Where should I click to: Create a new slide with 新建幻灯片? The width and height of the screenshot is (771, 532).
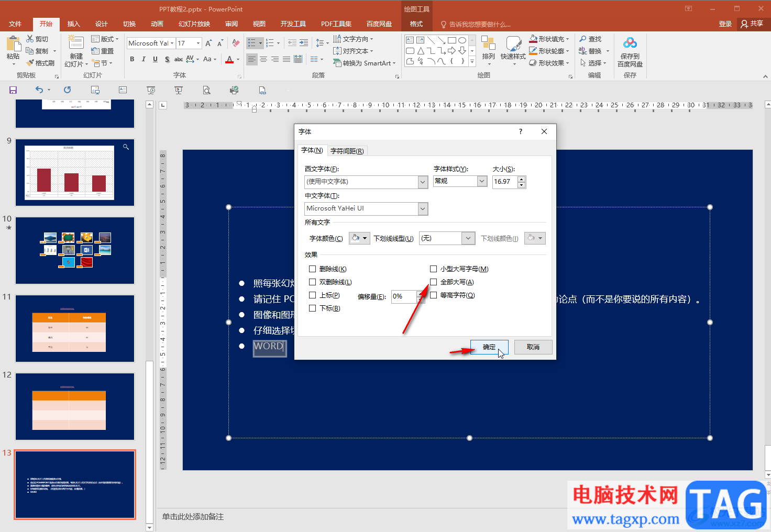(76, 52)
